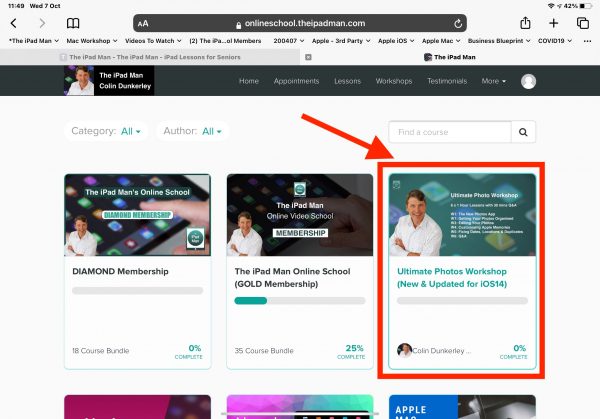Open the COVID19 bookmarks folder
Screen dimensions: 600x419
555,41
